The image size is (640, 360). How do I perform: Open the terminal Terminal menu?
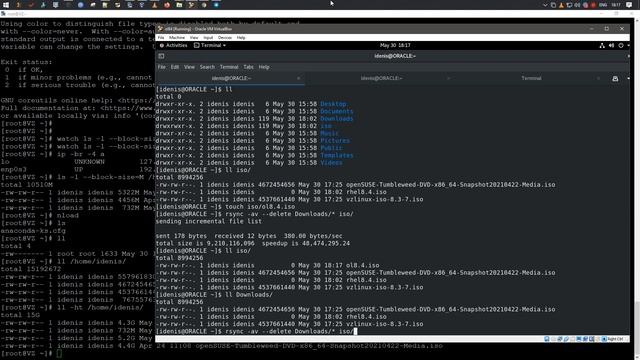(x=229, y=67)
